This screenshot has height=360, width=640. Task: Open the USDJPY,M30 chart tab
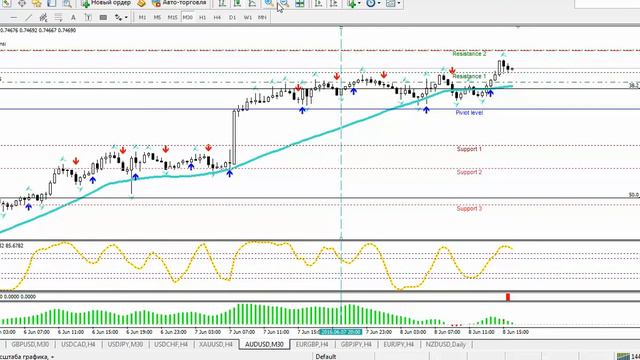click(x=125, y=344)
